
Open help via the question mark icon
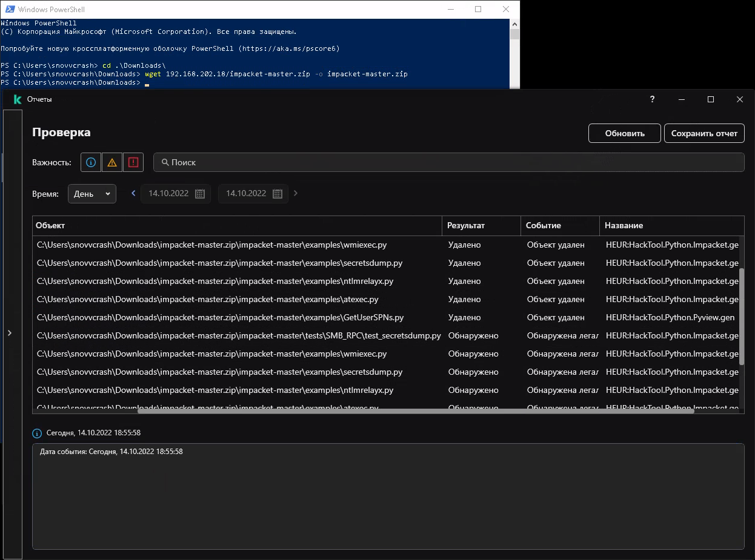click(651, 99)
